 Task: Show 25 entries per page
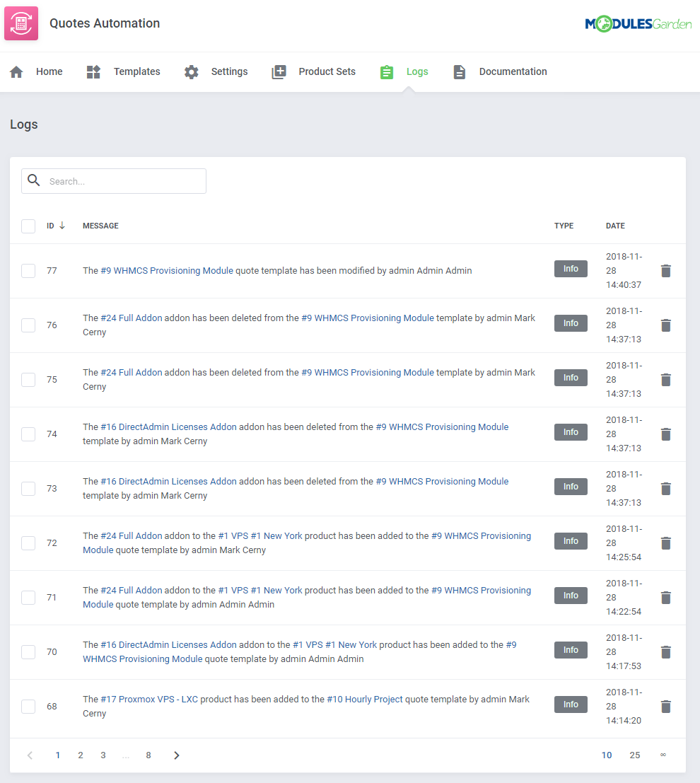[x=634, y=755]
